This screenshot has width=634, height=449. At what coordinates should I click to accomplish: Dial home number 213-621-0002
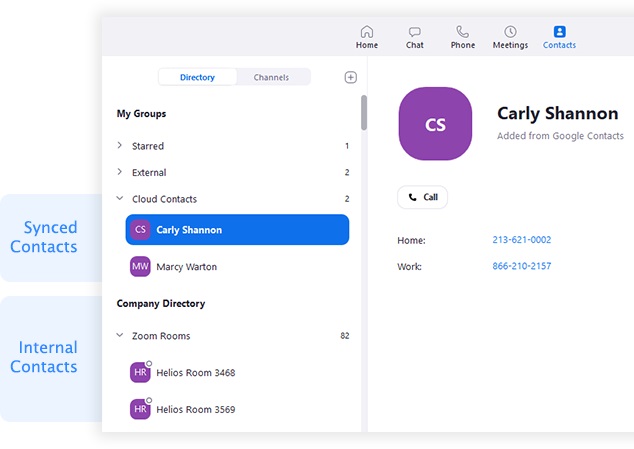pos(521,240)
